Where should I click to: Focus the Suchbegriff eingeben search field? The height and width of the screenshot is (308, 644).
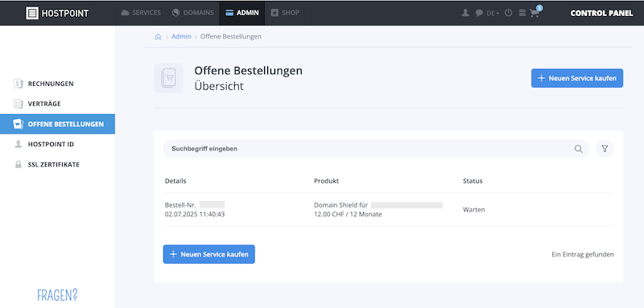point(376,149)
